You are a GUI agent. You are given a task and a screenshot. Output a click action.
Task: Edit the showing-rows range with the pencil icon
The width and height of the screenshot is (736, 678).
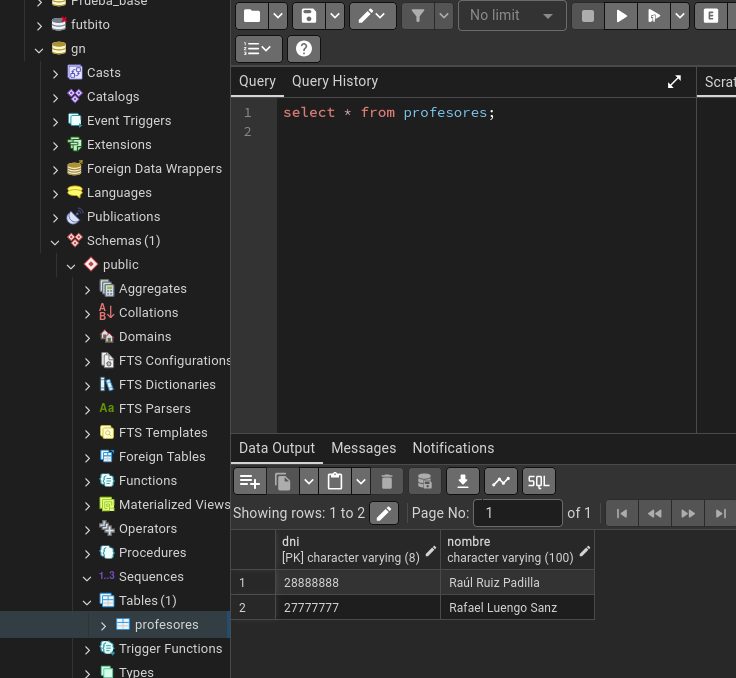click(383, 513)
